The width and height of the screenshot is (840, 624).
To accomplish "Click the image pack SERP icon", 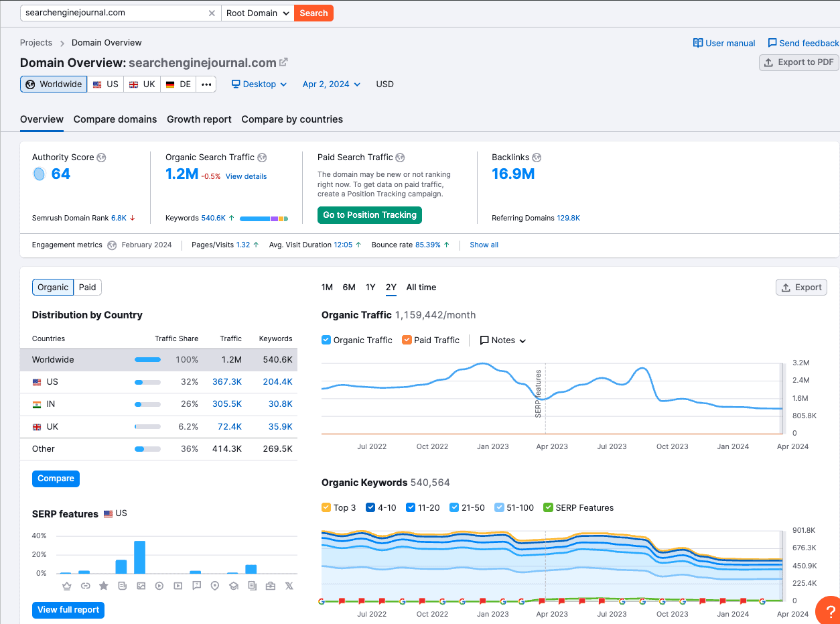I will [x=141, y=586].
